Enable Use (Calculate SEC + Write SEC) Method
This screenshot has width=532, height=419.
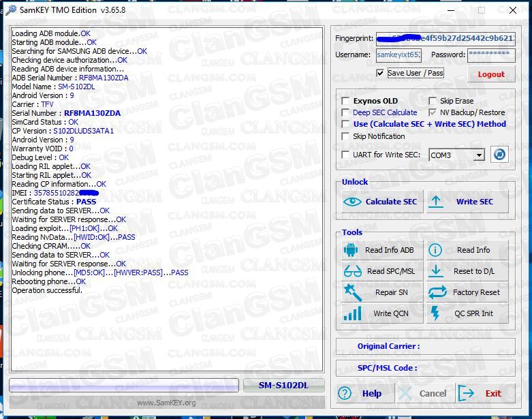point(345,124)
